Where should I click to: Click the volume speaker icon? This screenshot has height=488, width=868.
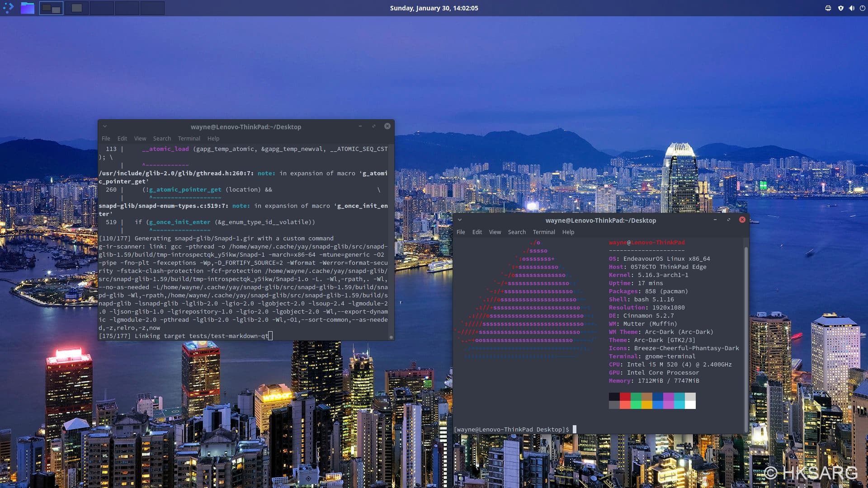(x=852, y=8)
